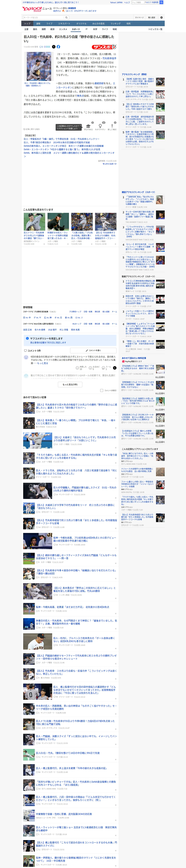Open the ライブ navigation tab

[49, 24]
